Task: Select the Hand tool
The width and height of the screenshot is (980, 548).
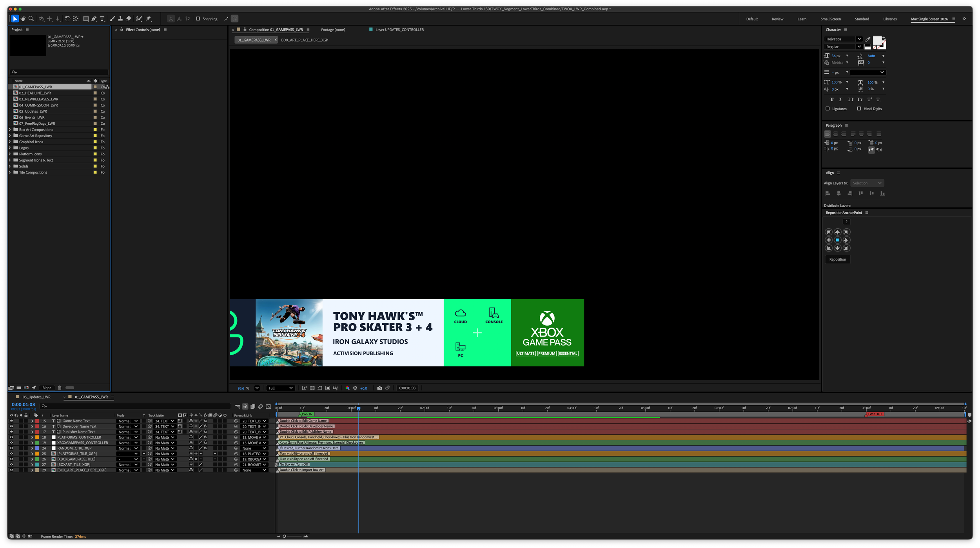Action: pyautogui.click(x=23, y=18)
